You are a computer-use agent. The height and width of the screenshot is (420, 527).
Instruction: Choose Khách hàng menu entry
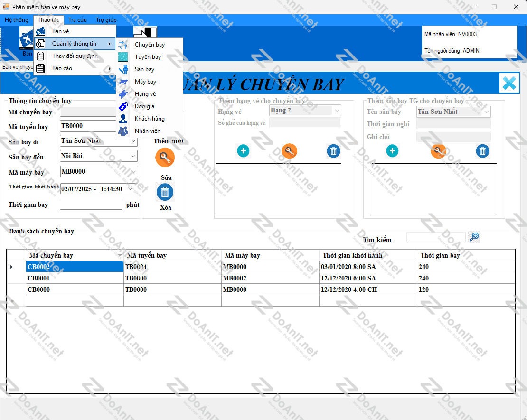point(150,119)
